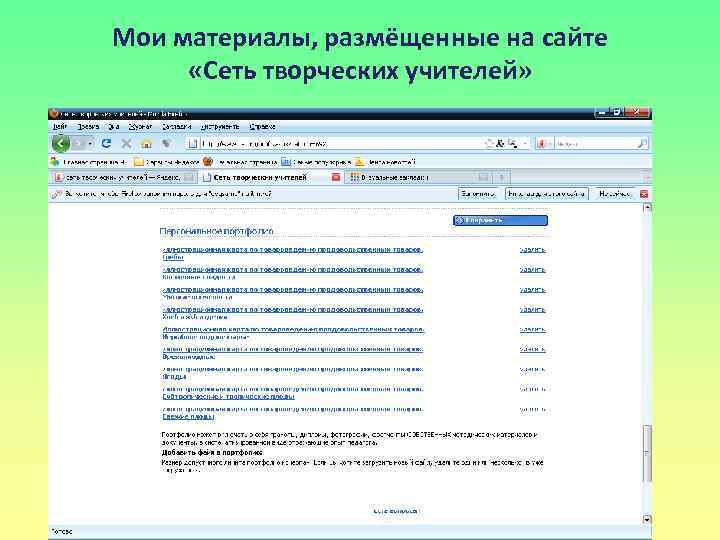The width and height of the screenshot is (720, 540).
Task: Click the Forward navigation arrow
Action: [x=79, y=144]
